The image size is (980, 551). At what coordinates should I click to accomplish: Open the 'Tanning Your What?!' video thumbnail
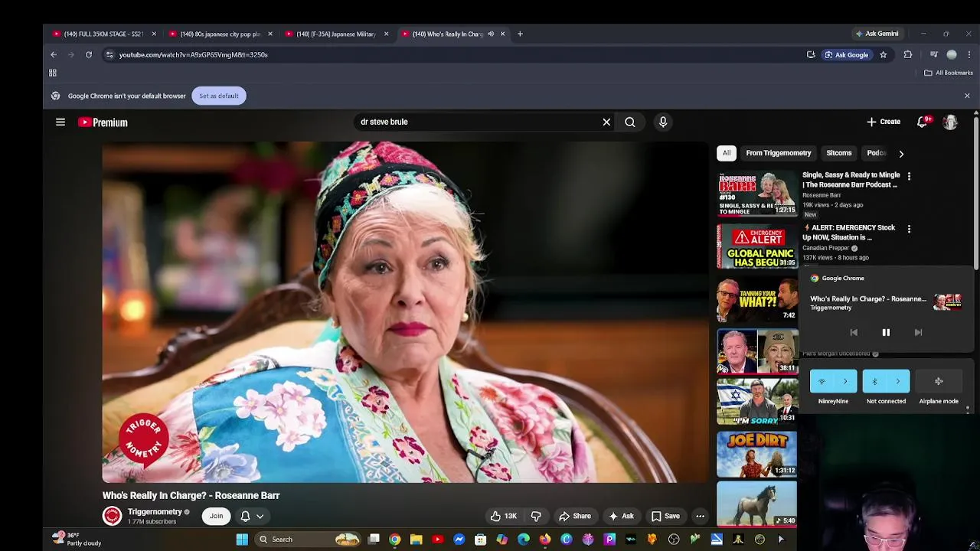(757, 299)
